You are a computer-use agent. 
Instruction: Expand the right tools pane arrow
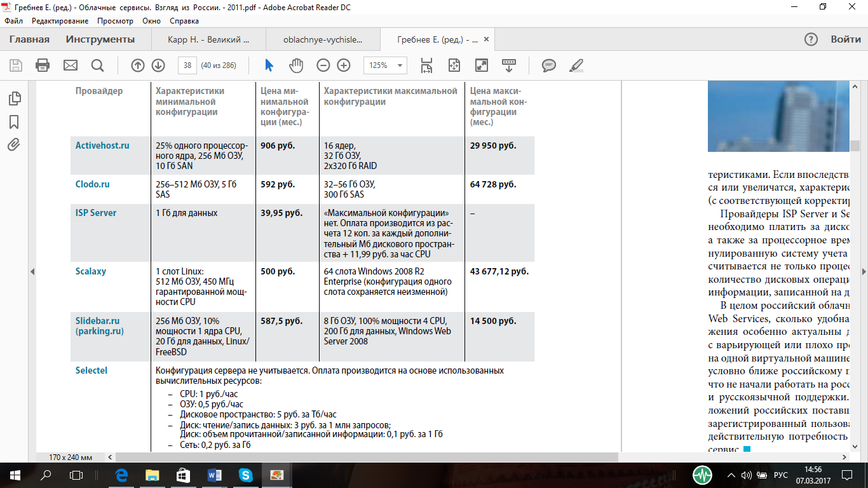click(864, 271)
